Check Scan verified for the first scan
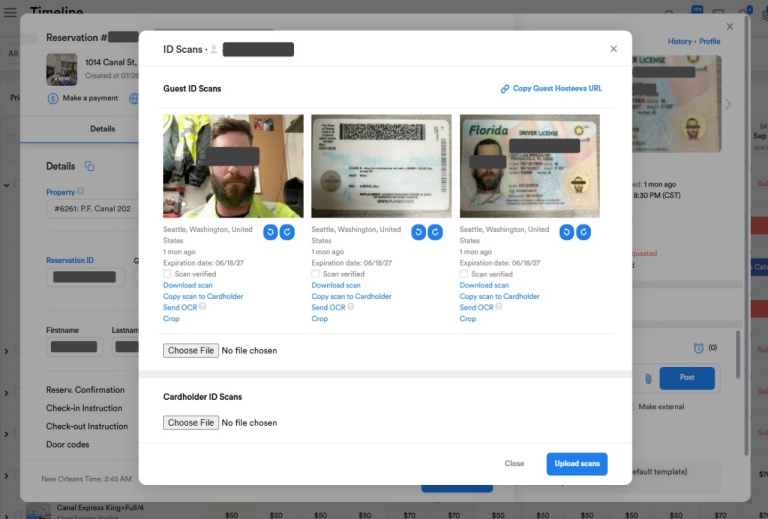The width and height of the screenshot is (768, 519). click(x=168, y=274)
